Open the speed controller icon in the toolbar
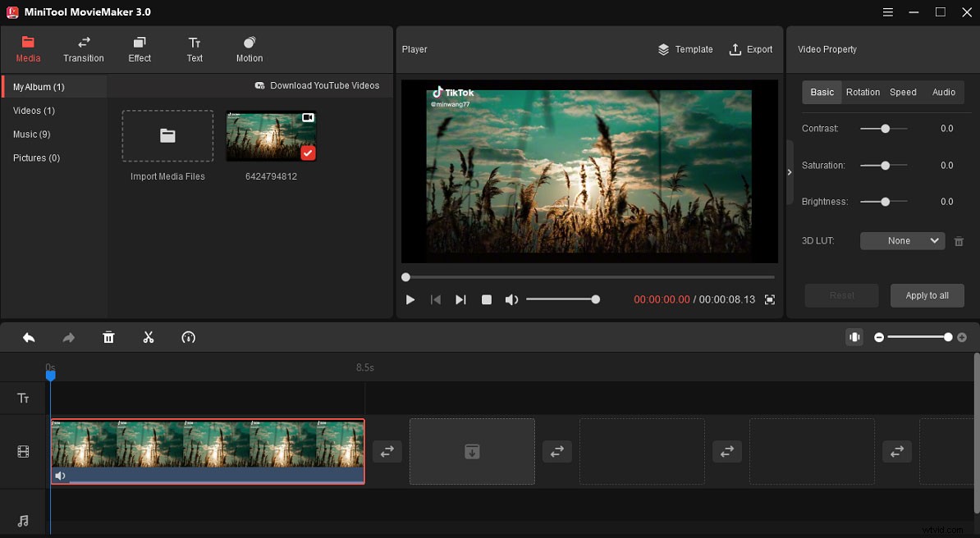 [x=188, y=337]
